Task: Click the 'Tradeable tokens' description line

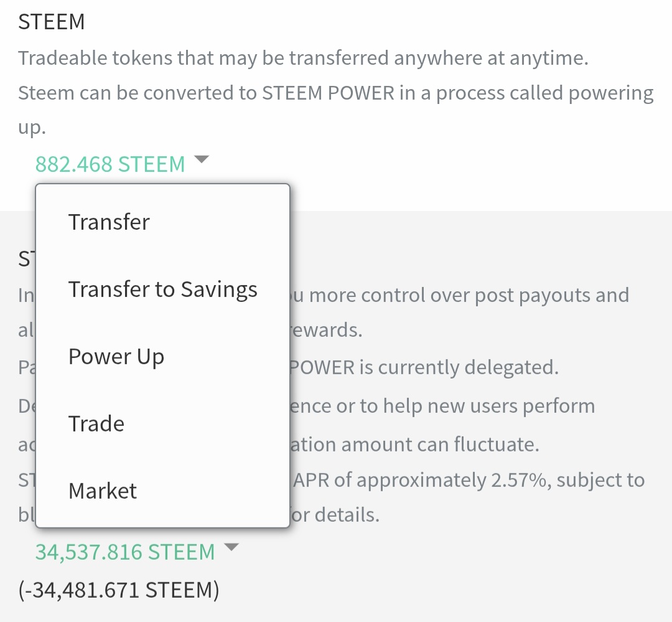Action: coord(303,59)
